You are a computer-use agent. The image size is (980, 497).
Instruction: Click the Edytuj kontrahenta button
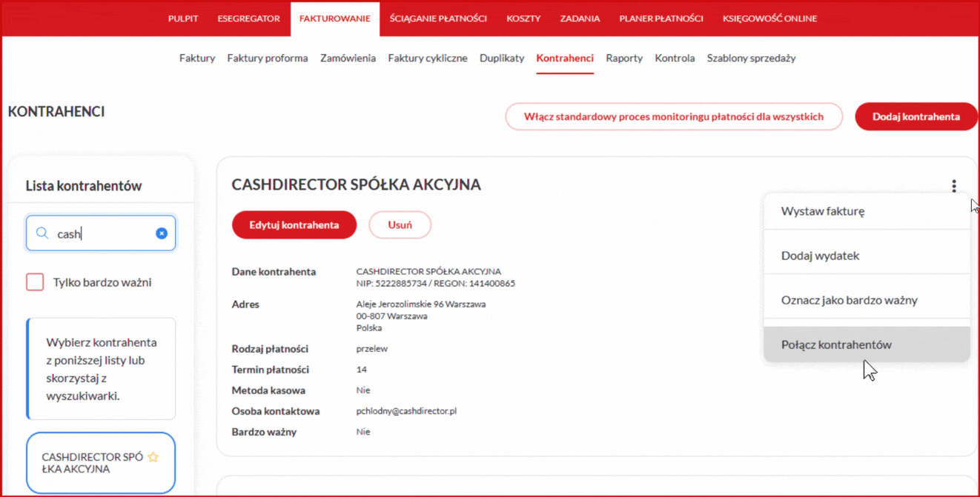click(x=294, y=224)
